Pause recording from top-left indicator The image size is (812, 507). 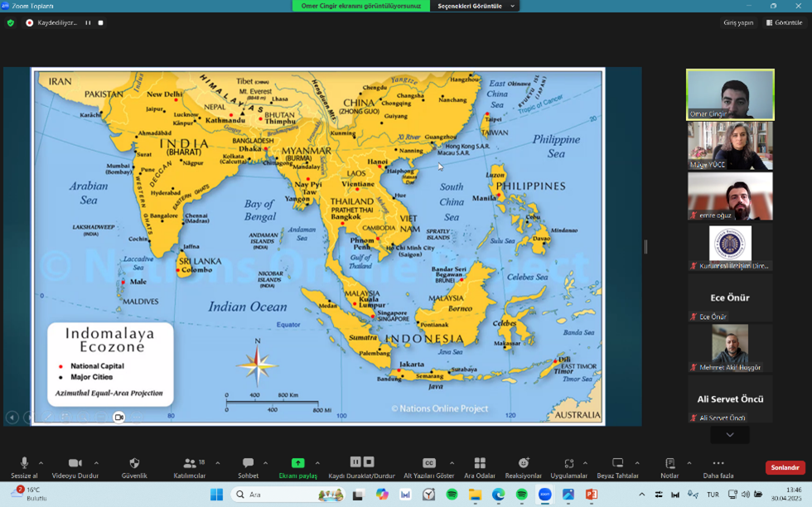pos(88,23)
